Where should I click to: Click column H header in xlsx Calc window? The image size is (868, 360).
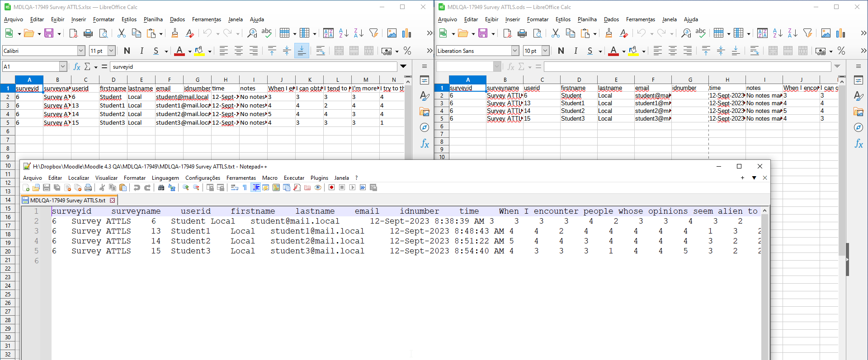click(226, 79)
